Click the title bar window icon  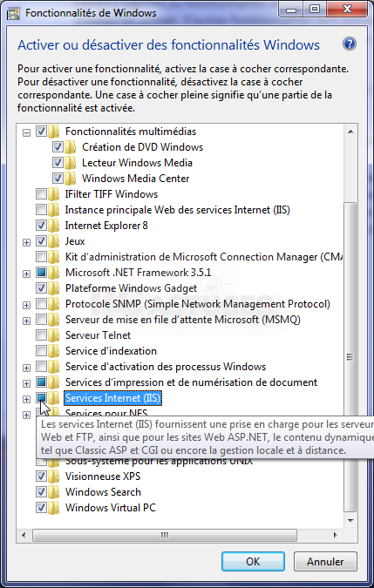click(15, 12)
